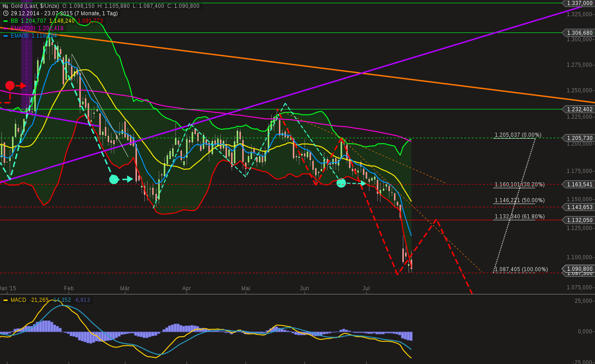Click the date range 29.12.2014 - 23.07.2015 label
Screen dimensions: 595x364
[41, 13]
